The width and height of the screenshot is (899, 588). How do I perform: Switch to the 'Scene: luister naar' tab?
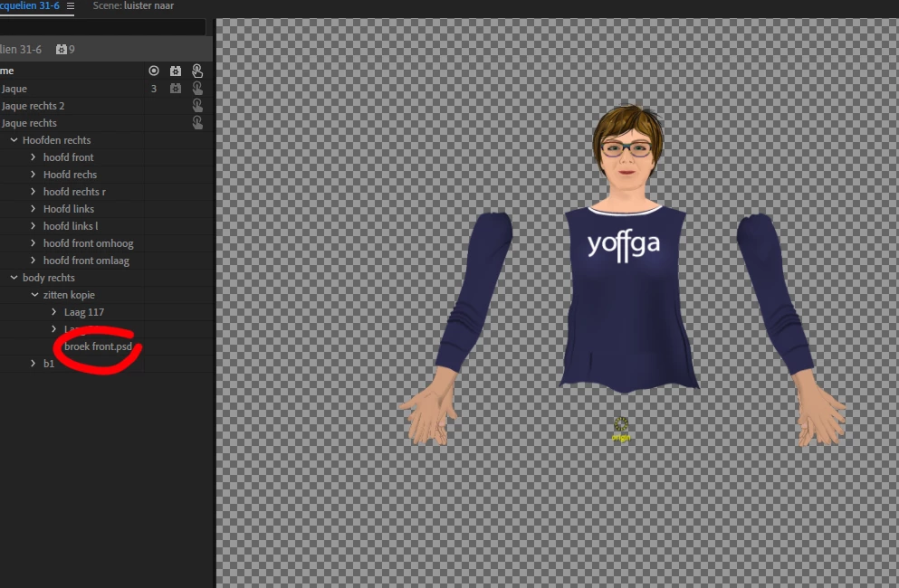coord(133,5)
